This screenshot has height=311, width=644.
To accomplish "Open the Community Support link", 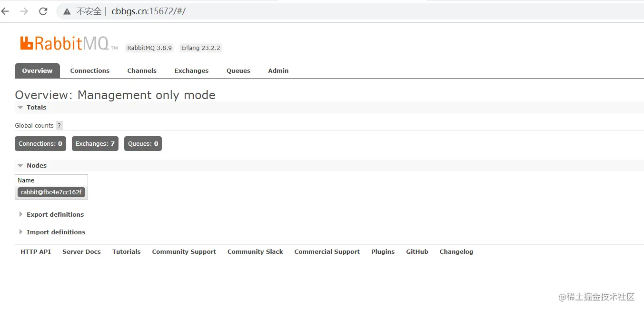I will point(184,252).
